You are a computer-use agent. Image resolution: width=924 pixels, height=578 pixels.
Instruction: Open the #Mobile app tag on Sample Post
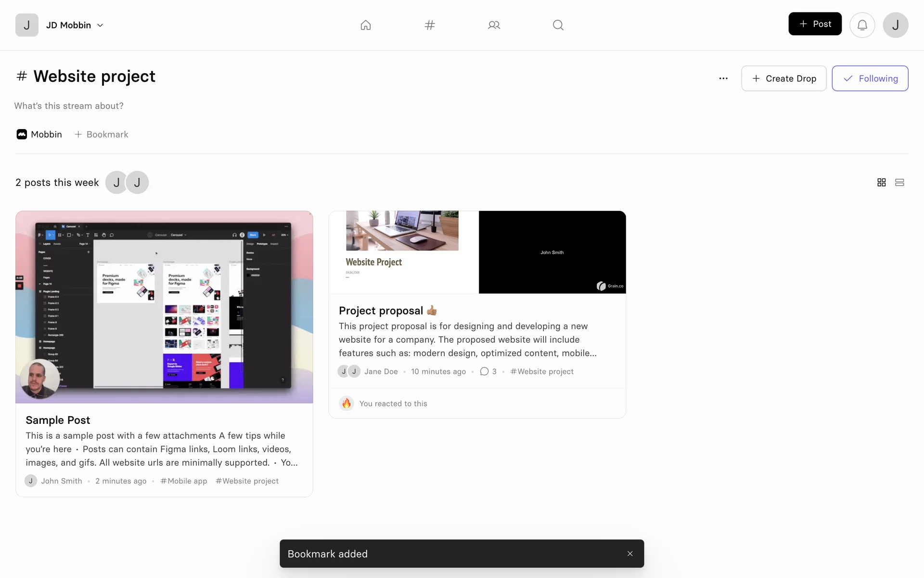(x=184, y=481)
